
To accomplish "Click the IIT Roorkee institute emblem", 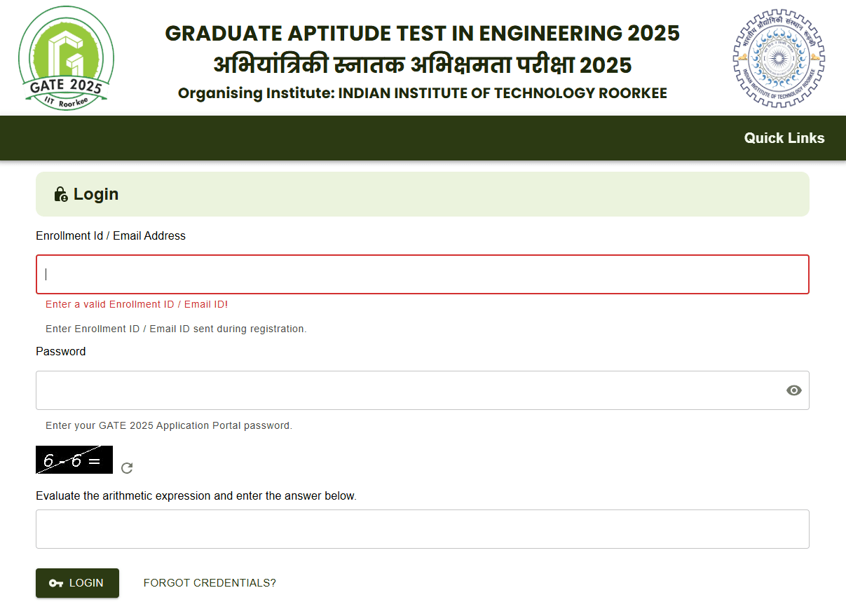I will pos(778,59).
